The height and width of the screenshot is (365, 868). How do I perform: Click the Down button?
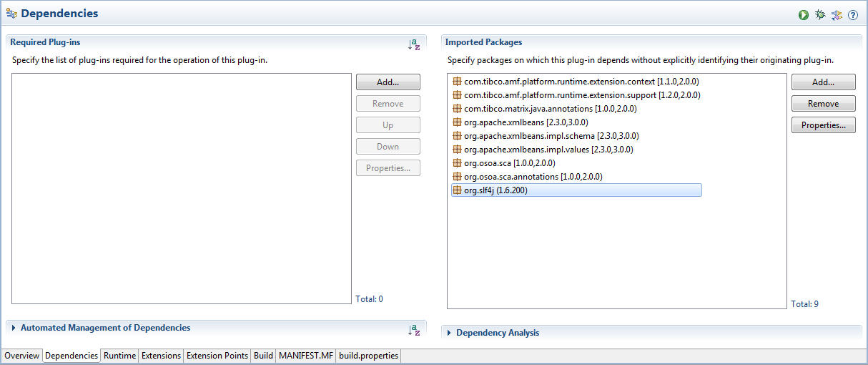(x=388, y=147)
